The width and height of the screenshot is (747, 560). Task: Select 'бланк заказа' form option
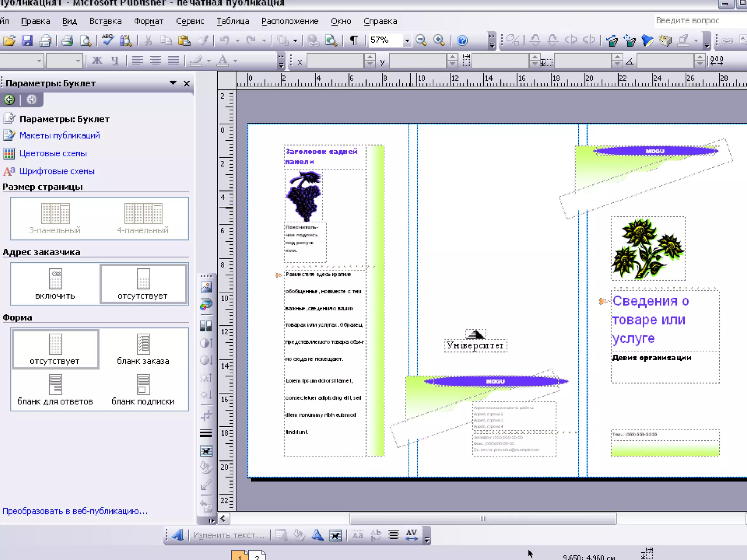point(143,349)
